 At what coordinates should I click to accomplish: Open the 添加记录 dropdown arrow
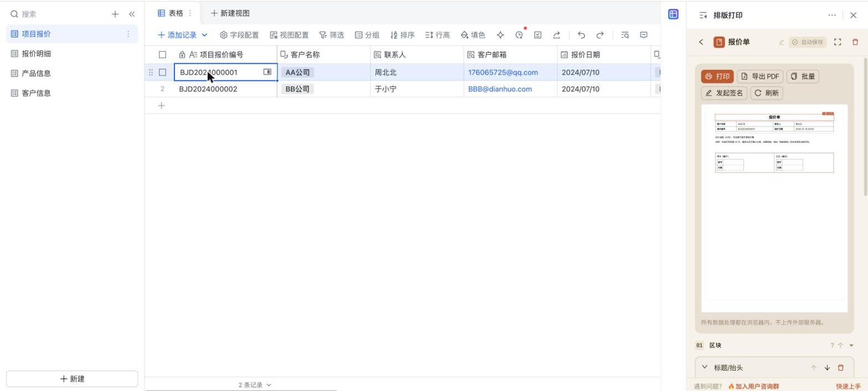point(204,35)
